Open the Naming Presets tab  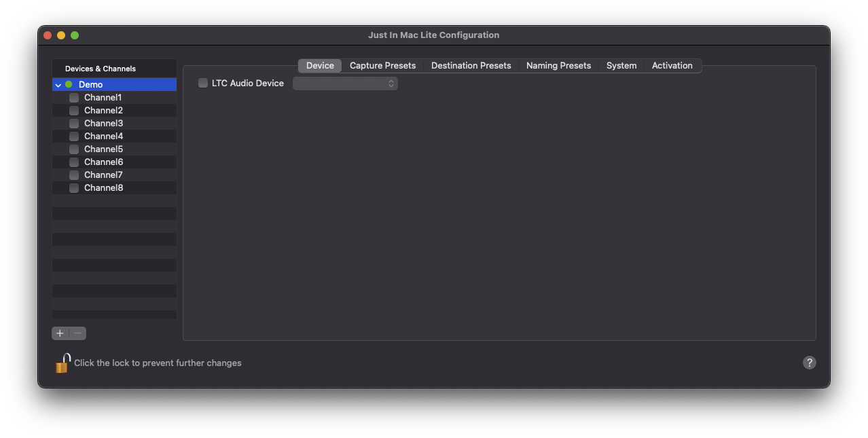point(558,66)
